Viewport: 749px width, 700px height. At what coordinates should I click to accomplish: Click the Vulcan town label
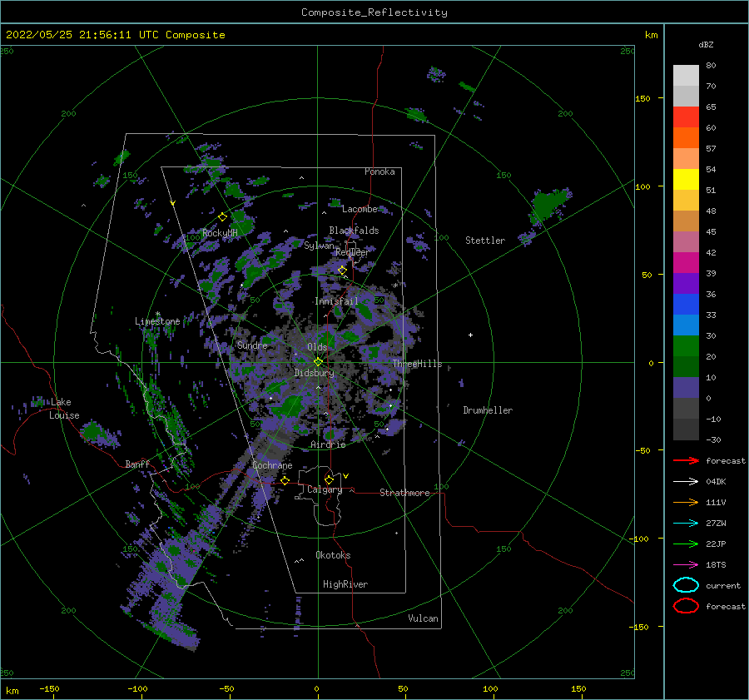(x=423, y=618)
